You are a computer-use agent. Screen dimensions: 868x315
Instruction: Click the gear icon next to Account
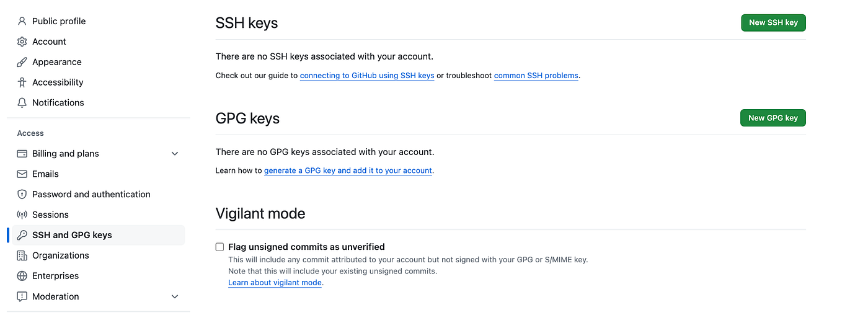coord(22,42)
